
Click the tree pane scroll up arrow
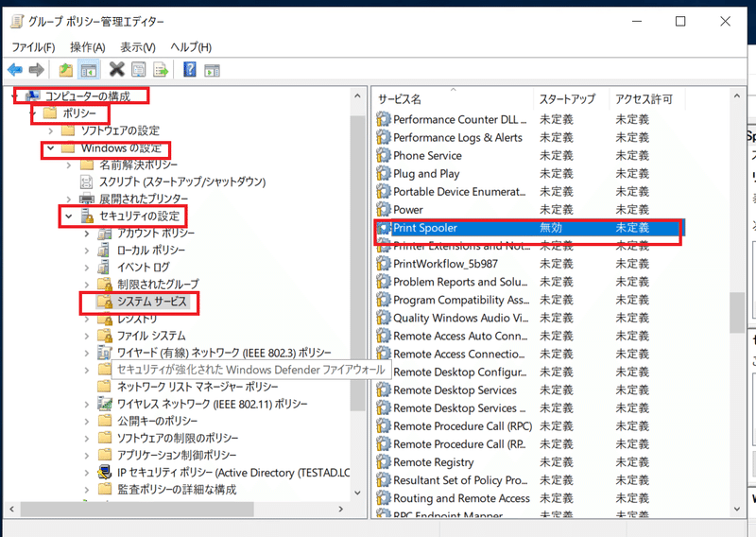click(357, 96)
